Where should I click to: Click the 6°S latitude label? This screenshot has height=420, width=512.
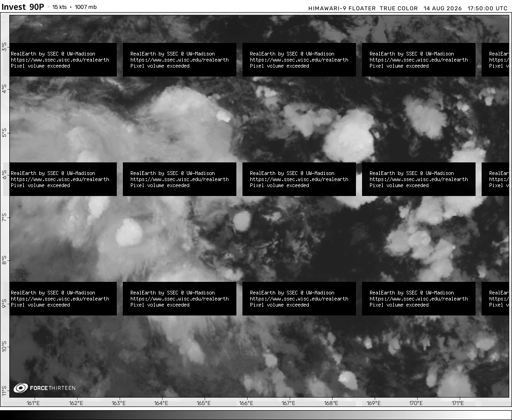click(x=4, y=175)
